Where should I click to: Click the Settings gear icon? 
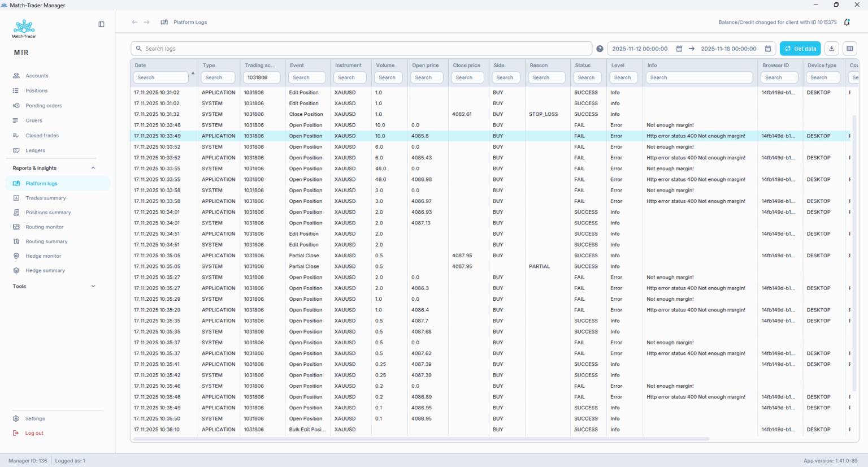16,419
